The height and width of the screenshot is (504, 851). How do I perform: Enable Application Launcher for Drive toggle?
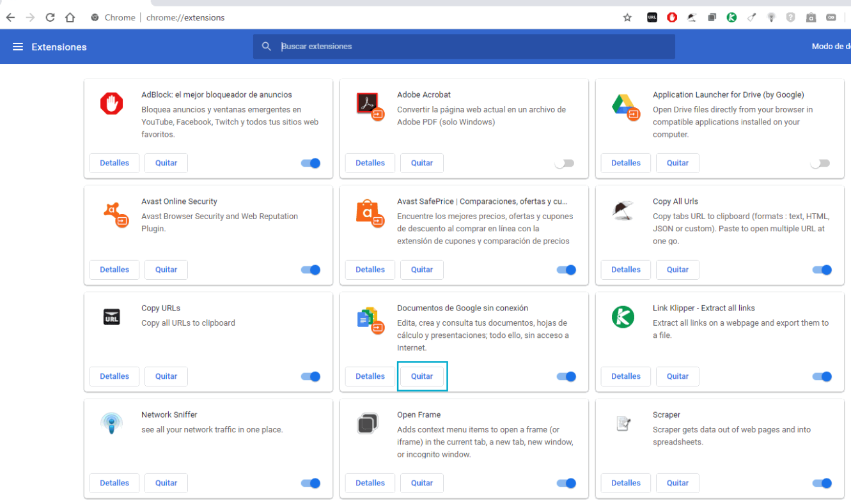point(820,163)
